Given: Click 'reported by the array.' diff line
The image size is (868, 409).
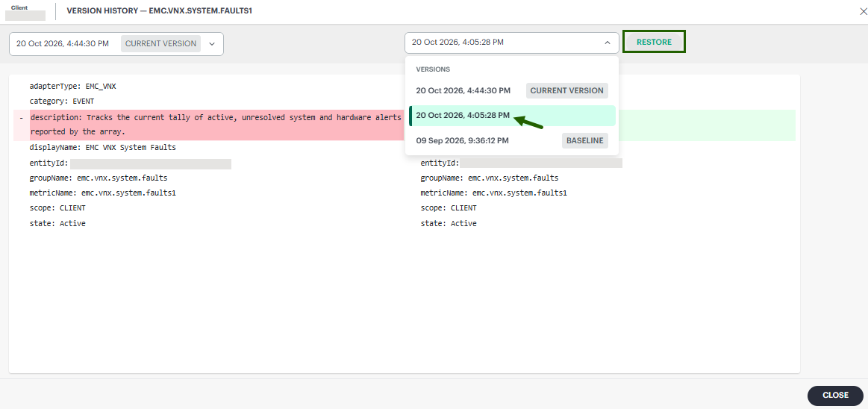Looking at the screenshot, I should pyautogui.click(x=78, y=132).
